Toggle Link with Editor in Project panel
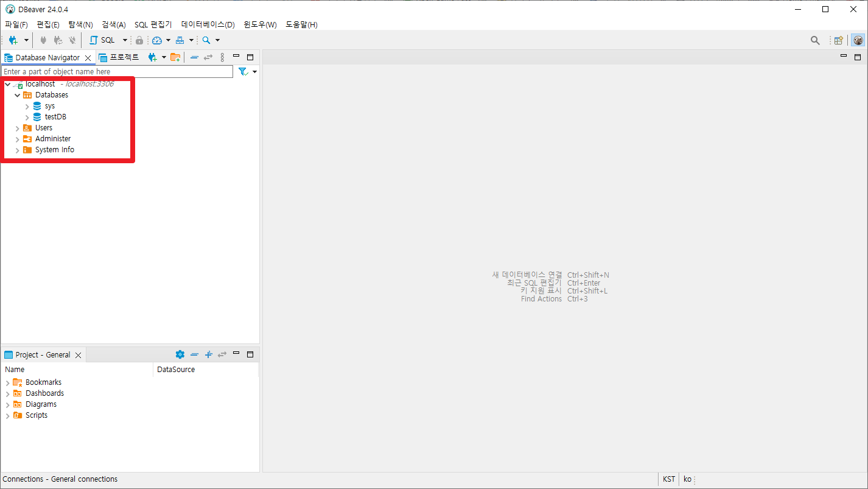 pyautogui.click(x=222, y=354)
